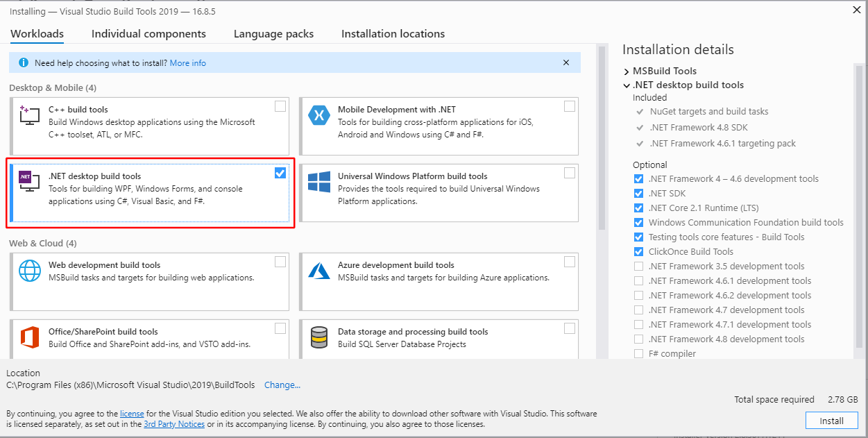Open the Individual components tab
This screenshot has width=868, height=438.
click(148, 33)
